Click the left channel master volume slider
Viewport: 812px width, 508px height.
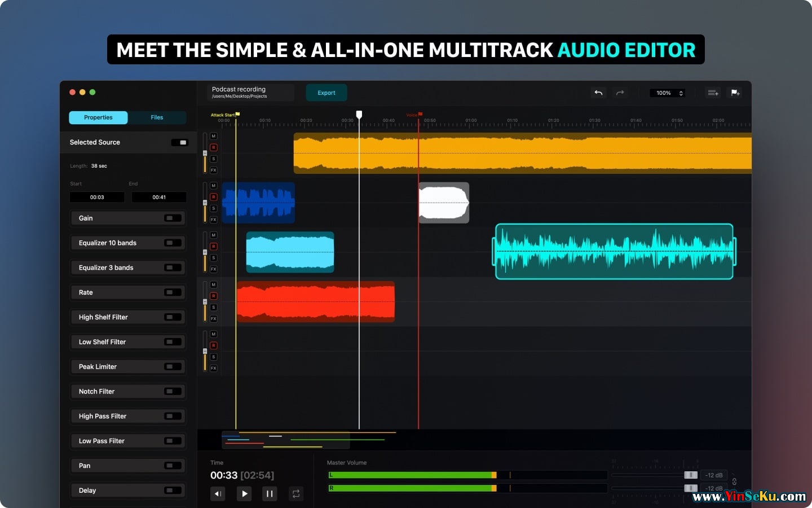click(690, 475)
